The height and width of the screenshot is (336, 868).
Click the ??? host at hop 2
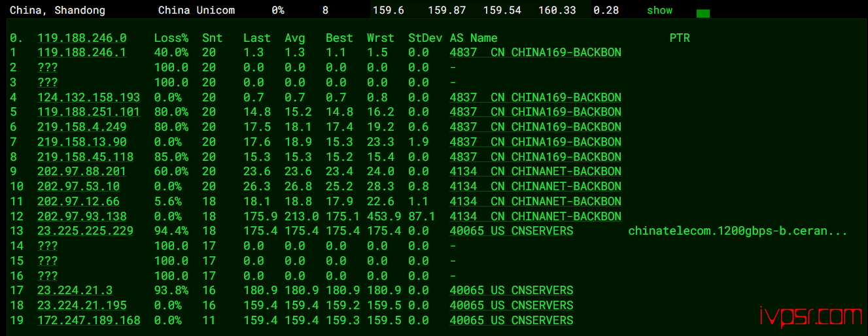[x=47, y=67]
